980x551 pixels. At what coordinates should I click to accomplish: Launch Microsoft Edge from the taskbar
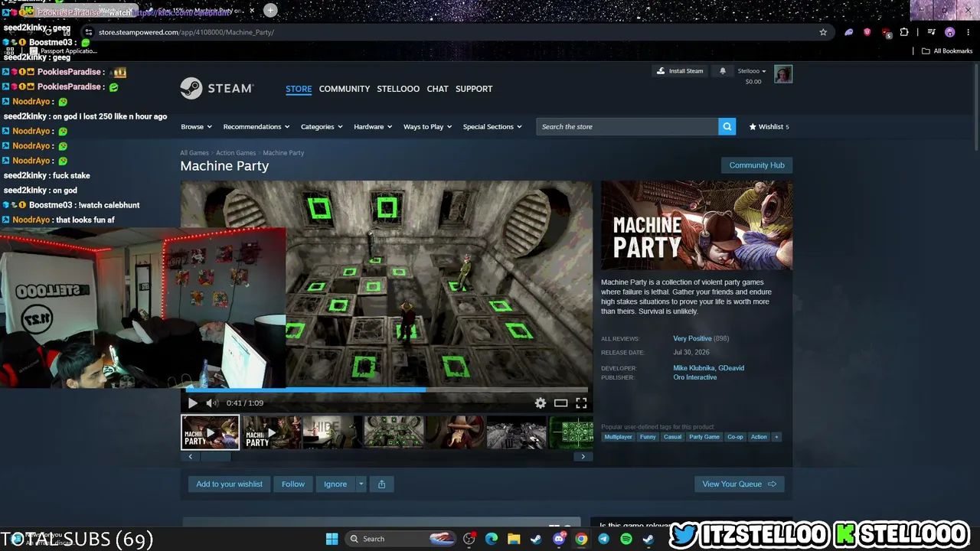pyautogui.click(x=492, y=539)
